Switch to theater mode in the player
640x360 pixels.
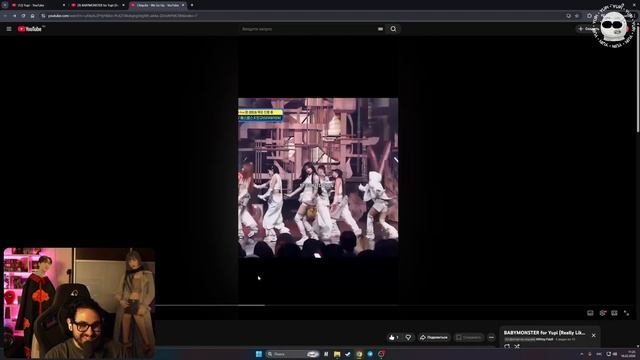pyautogui.click(x=614, y=313)
